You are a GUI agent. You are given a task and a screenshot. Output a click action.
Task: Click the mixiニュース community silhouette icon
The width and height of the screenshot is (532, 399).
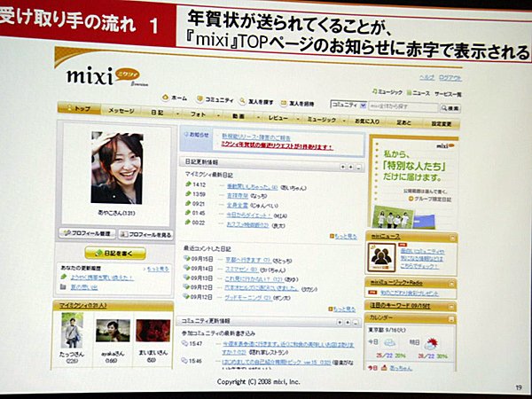click(381, 257)
